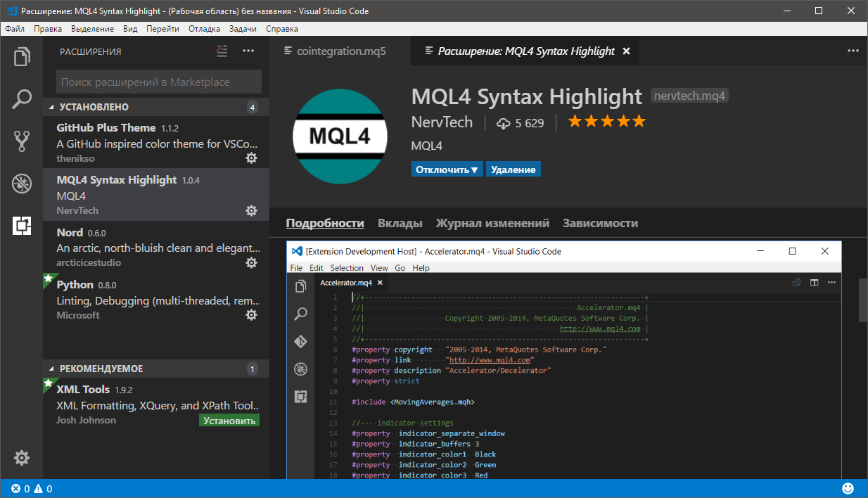Open the Вид menu
Screen dimensions: 868x498
click(130, 29)
